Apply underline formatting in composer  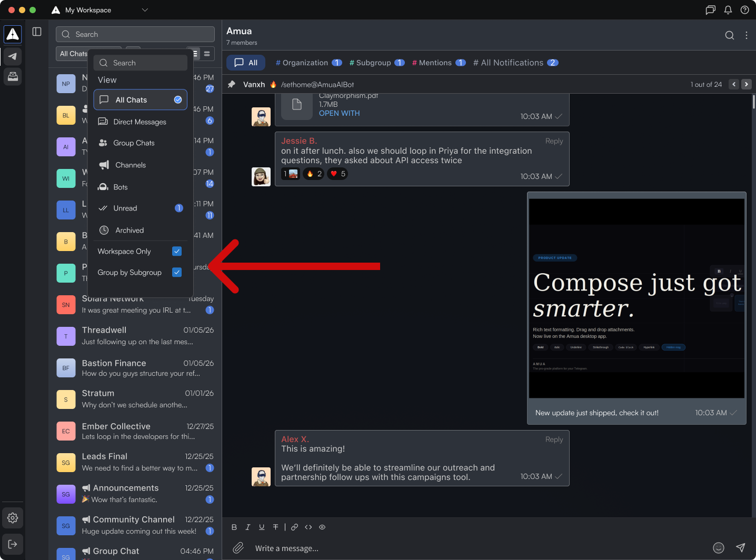coord(262,527)
